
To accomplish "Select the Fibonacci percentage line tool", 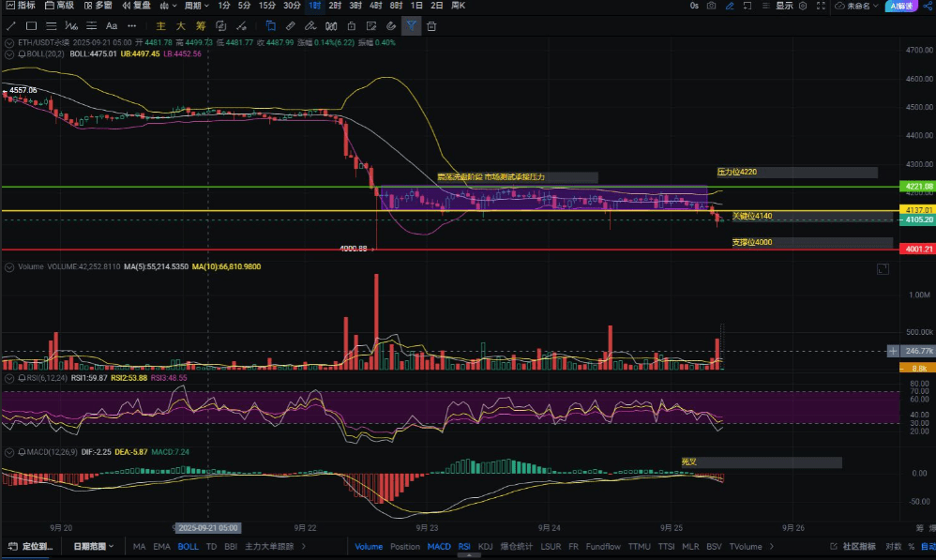I will (x=71, y=26).
